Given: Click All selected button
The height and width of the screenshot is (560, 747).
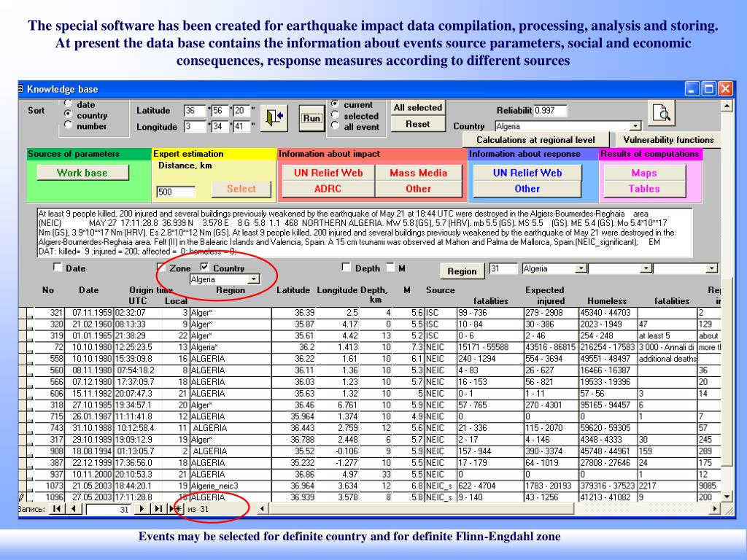Looking at the screenshot, I should (x=418, y=108).
